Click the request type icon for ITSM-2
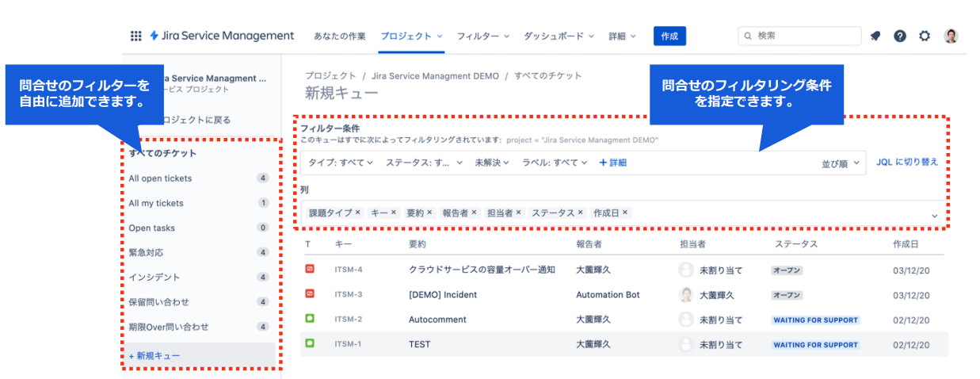 (x=310, y=320)
